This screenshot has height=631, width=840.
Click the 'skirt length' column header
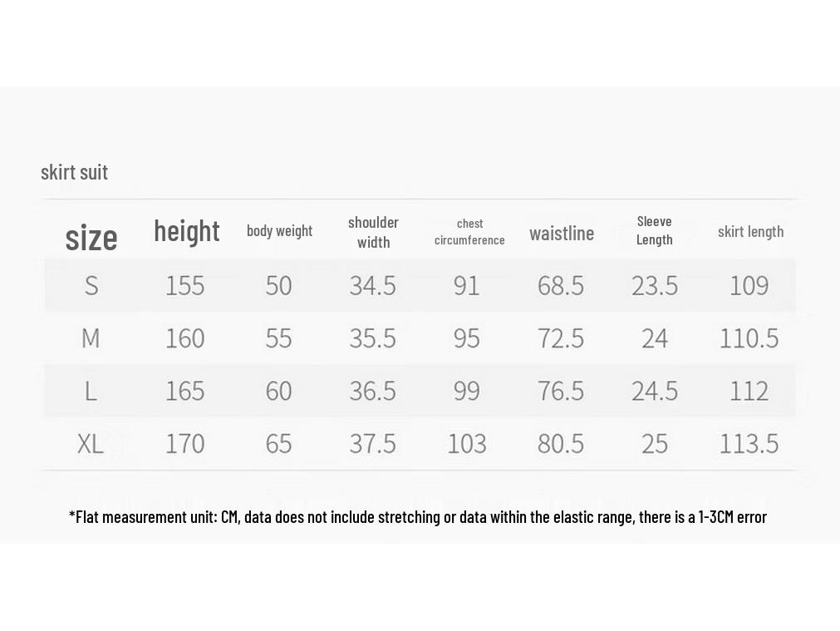click(x=750, y=232)
